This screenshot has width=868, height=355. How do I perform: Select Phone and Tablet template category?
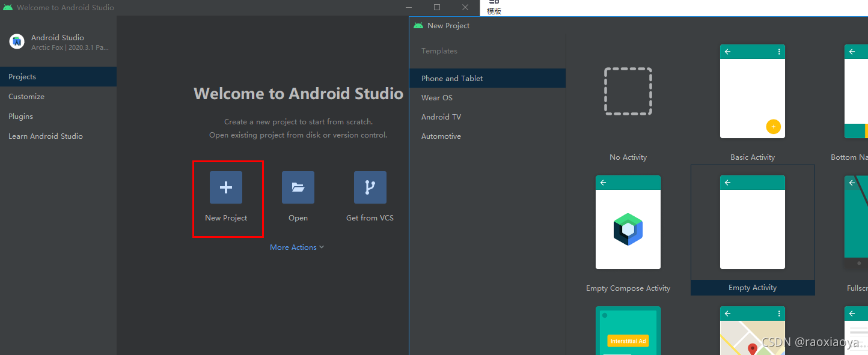(x=487, y=78)
